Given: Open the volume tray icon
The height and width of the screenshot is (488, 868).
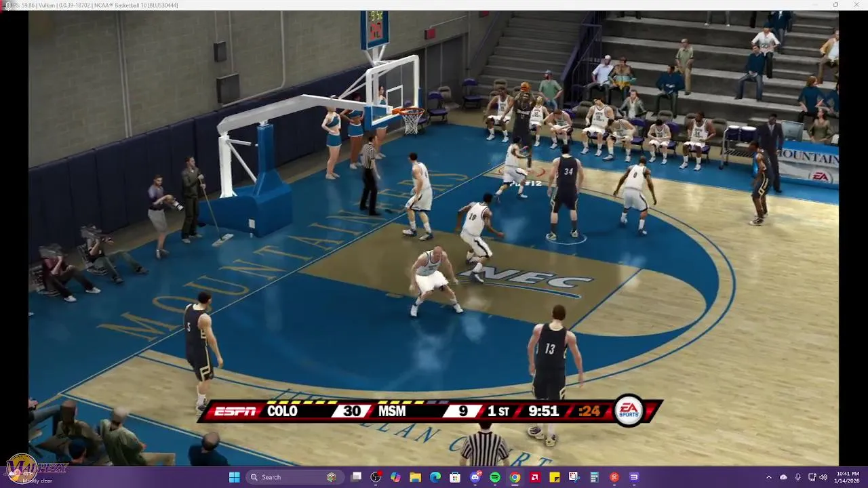Looking at the screenshot, I should coord(823,477).
